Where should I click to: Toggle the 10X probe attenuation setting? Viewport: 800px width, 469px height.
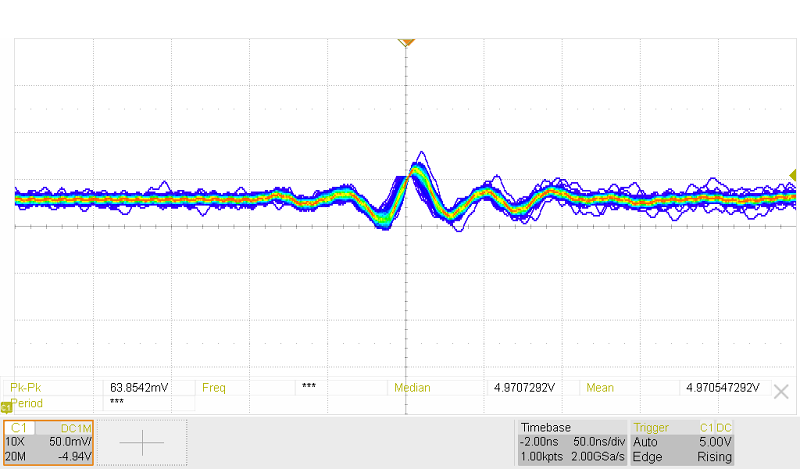tap(16, 441)
